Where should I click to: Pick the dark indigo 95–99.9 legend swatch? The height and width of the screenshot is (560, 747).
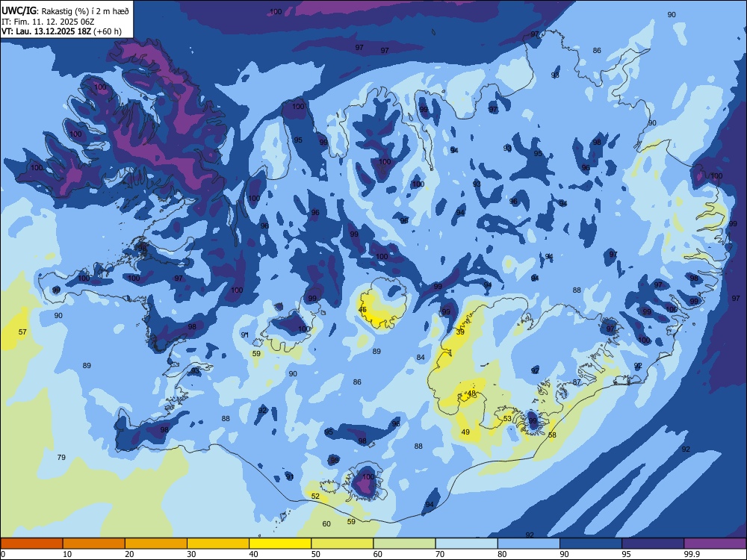point(653,544)
